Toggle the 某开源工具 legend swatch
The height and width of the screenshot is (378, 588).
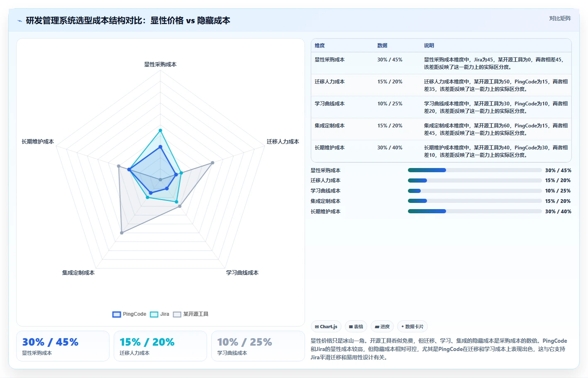pyautogui.click(x=177, y=315)
